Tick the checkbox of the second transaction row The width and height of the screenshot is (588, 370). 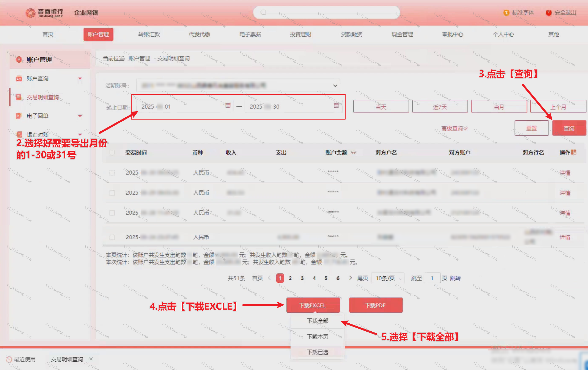(112, 193)
